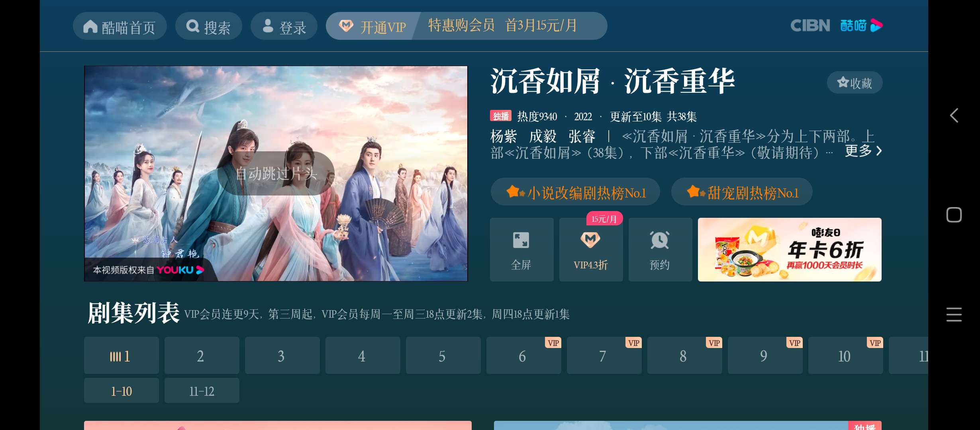Toggle the 收藏 favorite star button
980x430 pixels.
(855, 83)
